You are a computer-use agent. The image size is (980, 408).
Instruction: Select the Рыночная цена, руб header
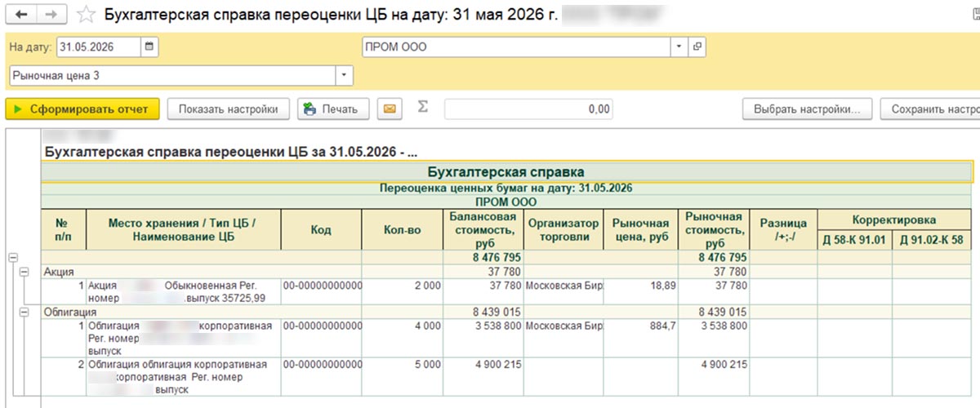pyautogui.click(x=642, y=231)
